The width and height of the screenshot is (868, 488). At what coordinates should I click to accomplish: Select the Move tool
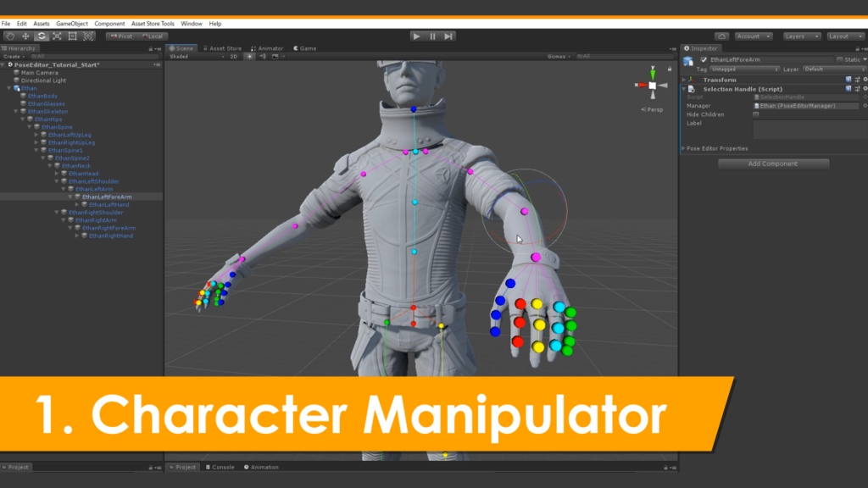coord(24,36)
